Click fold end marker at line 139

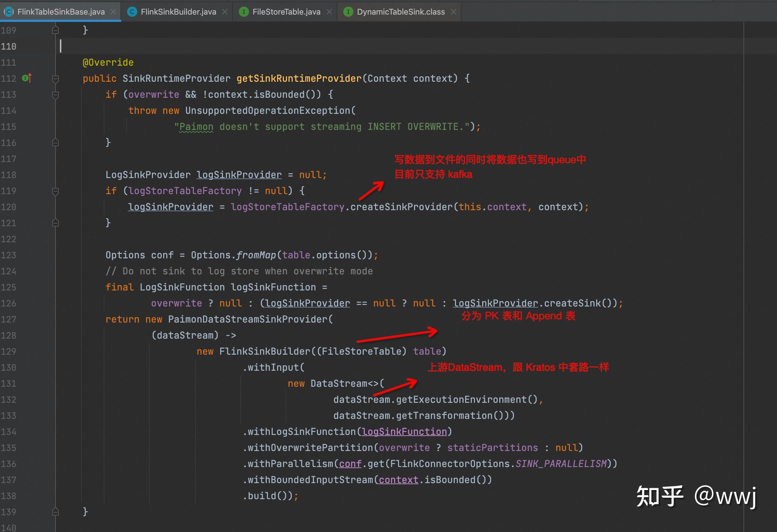55,512
